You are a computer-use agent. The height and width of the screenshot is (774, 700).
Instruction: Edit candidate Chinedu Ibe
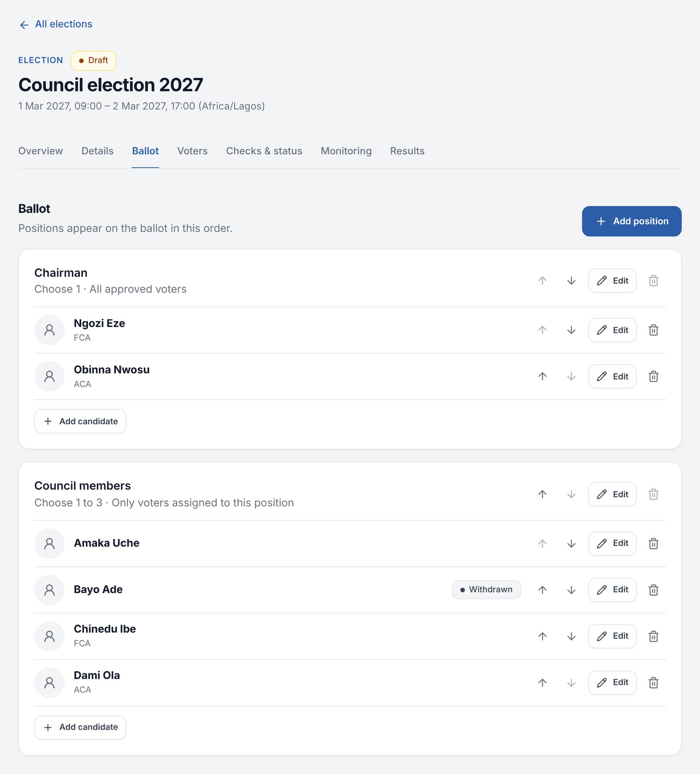tap(612, 636)
